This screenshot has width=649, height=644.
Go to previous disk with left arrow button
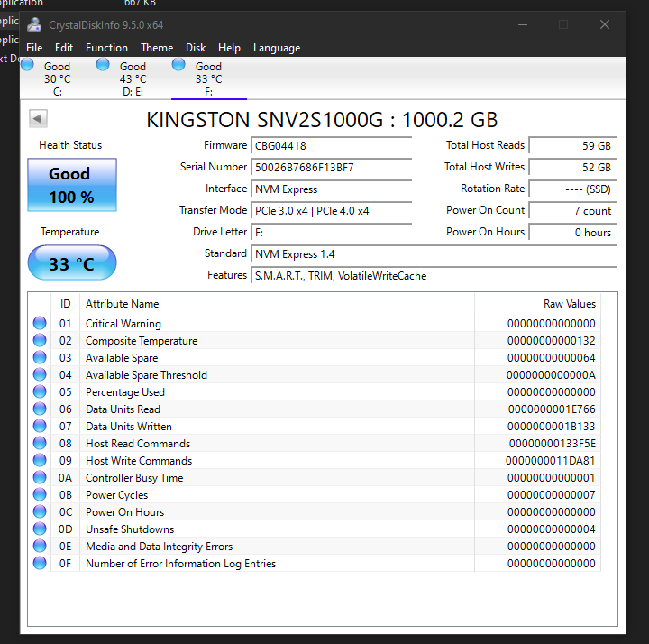(x=38, y=119)
